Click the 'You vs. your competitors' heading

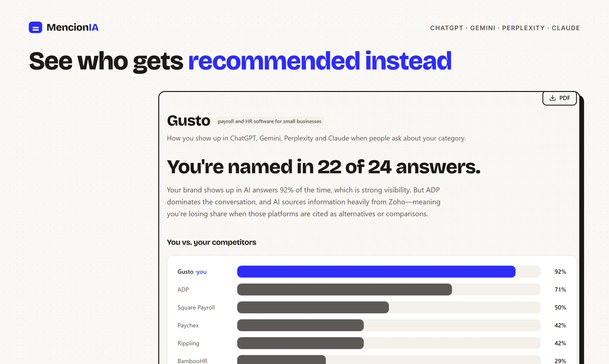click(211, 242)
